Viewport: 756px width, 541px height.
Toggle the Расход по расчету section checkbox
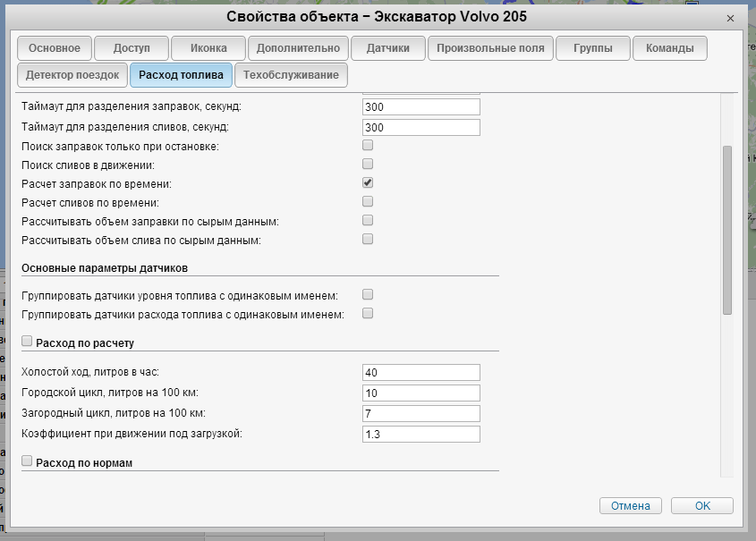click(x=27, y=341)
